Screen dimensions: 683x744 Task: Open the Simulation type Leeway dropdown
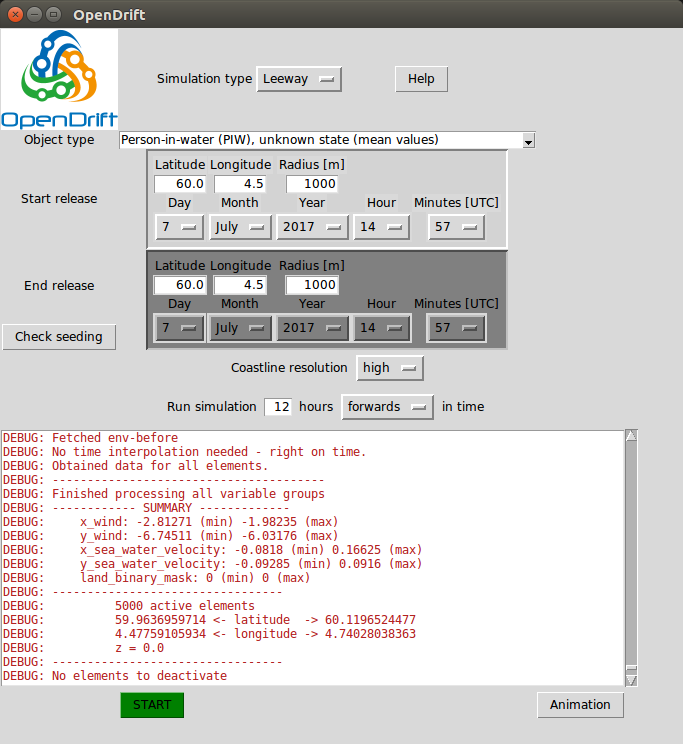tap(299, 79)
